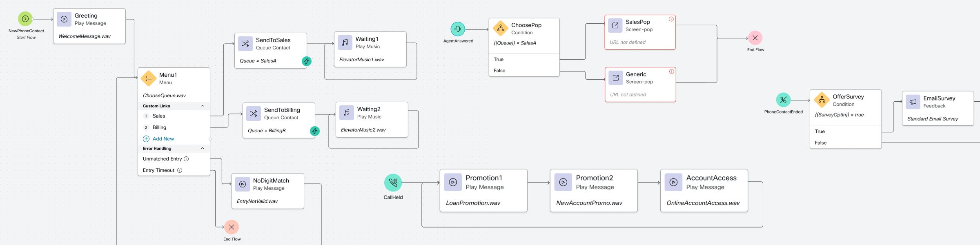980x245 pixels.
Task: Select menu option 1 Sales
Action: tap(174, 116)
